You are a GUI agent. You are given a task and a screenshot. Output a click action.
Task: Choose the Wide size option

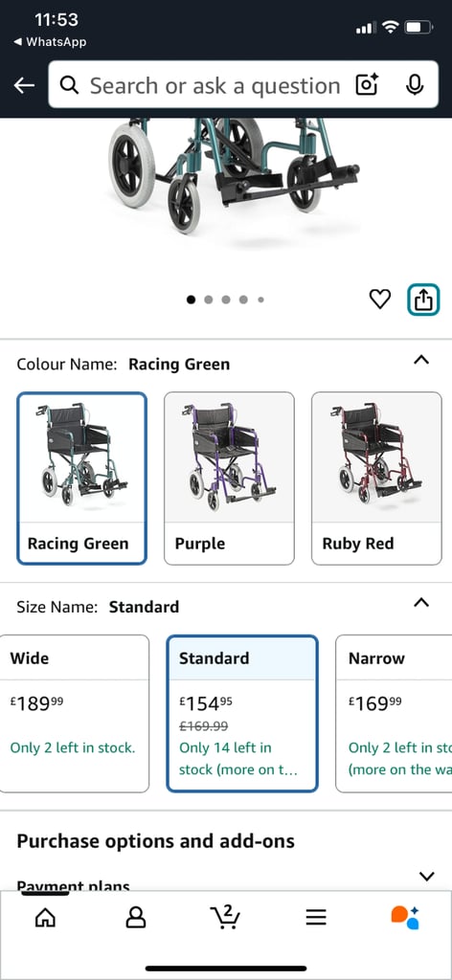[x=75, y=714]
